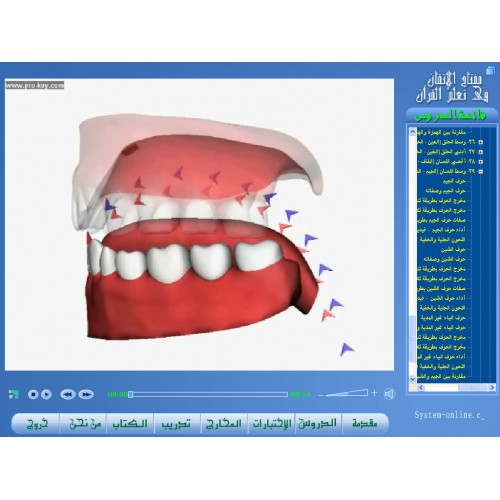Screen dimensions: 500x500
Task: Mute the speaker sound
Action: (389, 394)
